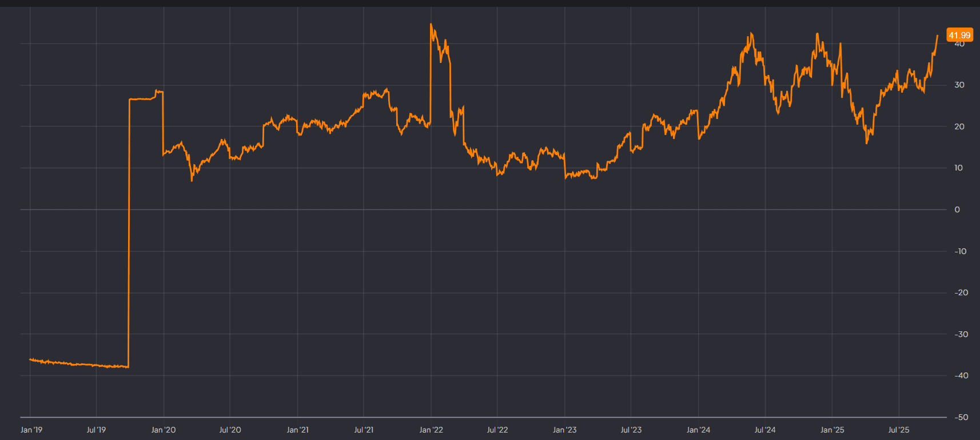Select the Jan '21 date label
Viewport: 980px width, 440px height.
click(x=297, y=430)
